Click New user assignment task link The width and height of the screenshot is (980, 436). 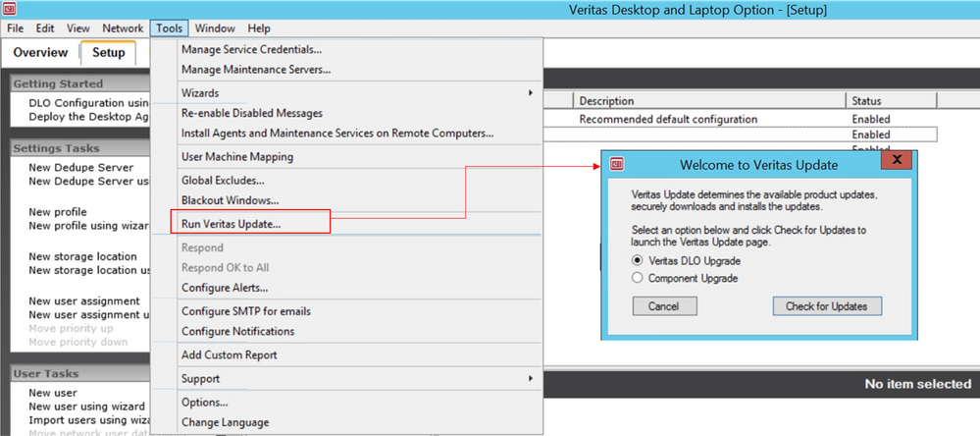click(84, 300)
